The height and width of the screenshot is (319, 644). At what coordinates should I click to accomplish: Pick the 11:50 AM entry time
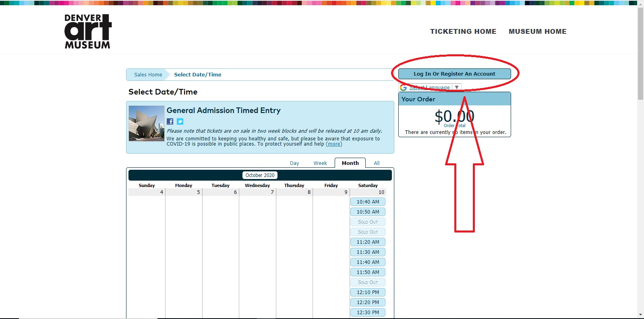click(368, 272)
